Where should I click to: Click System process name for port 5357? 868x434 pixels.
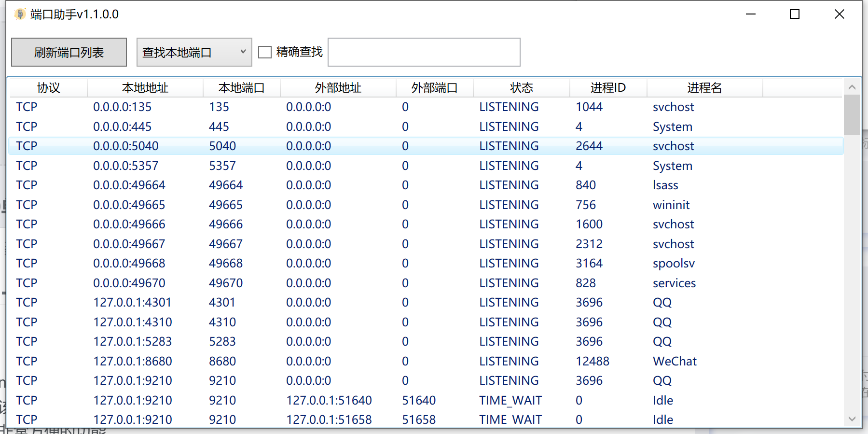(673, 166)
